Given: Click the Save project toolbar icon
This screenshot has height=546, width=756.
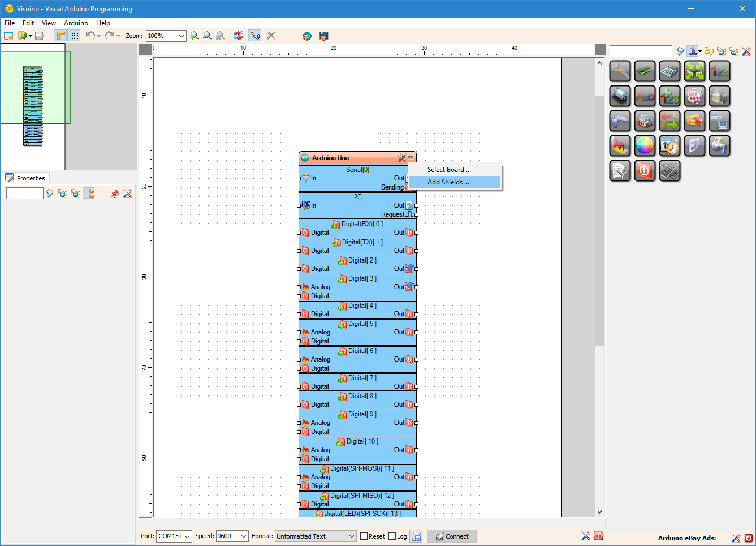Looking at the screenshot, I should pos(39,36).
